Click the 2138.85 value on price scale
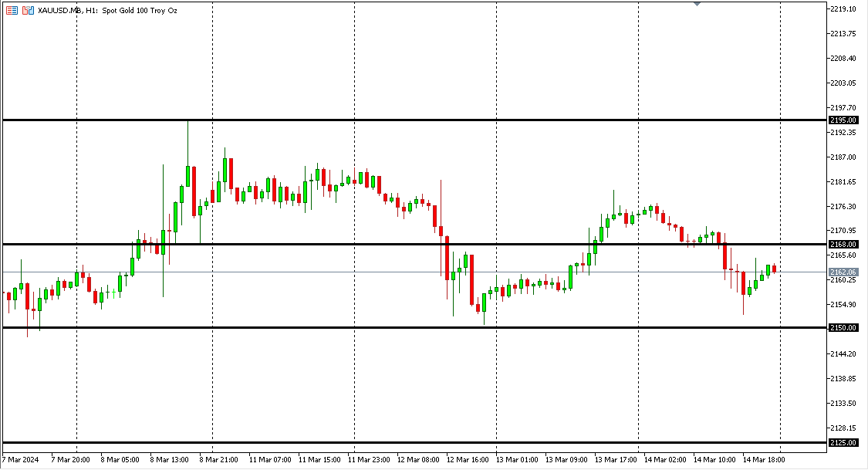Viewport: 868px width, 470px height. click(x=843, y=379)
